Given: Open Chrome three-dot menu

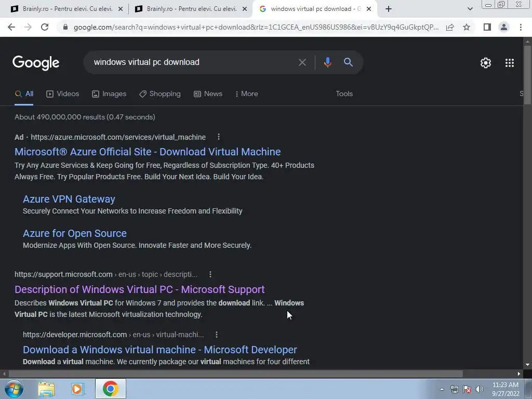Looking at the screenshot, I should coord(521,27).
